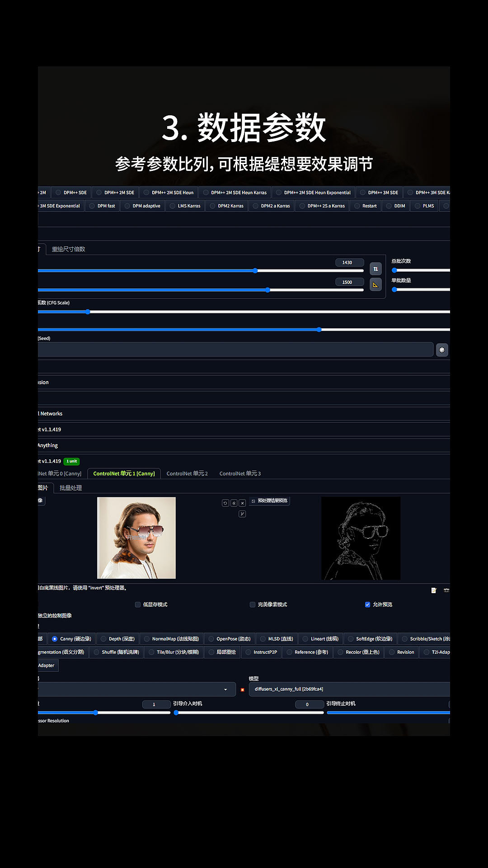488x868 pixels.
Task: Click the brush tool icon below the image controls
Action: pyautogui.click(x=242, y=514)
